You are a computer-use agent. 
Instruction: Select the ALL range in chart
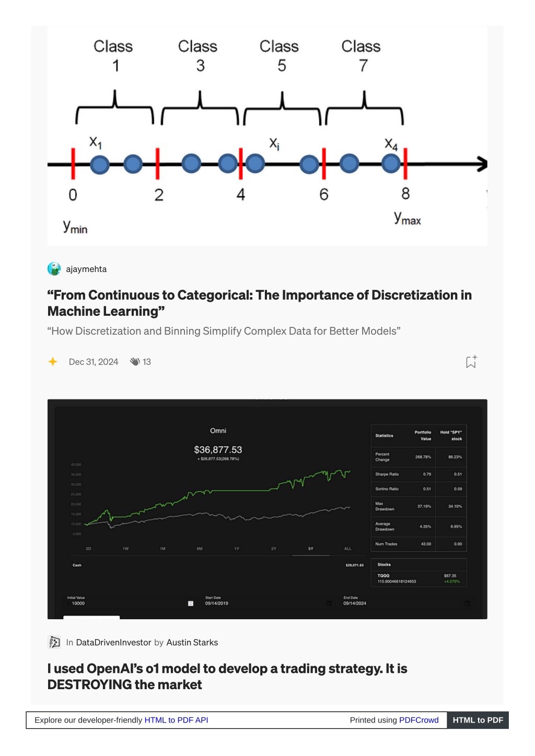(x=348, y=549)
